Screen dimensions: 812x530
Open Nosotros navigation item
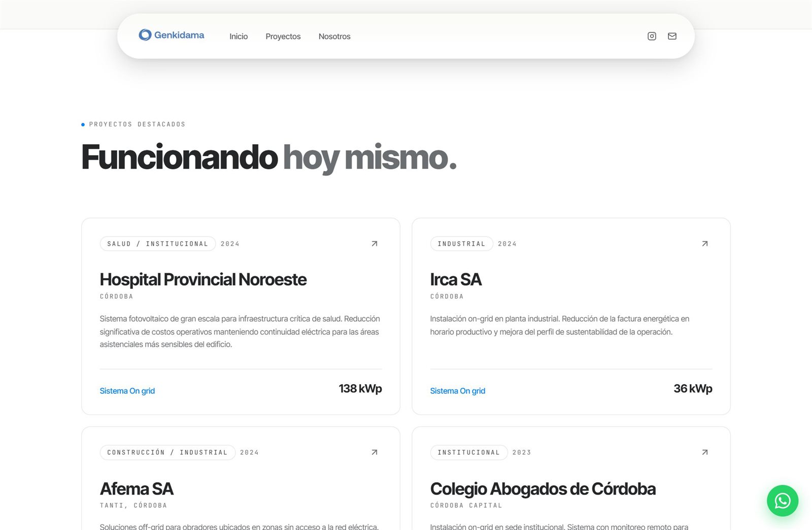[334, 37]
